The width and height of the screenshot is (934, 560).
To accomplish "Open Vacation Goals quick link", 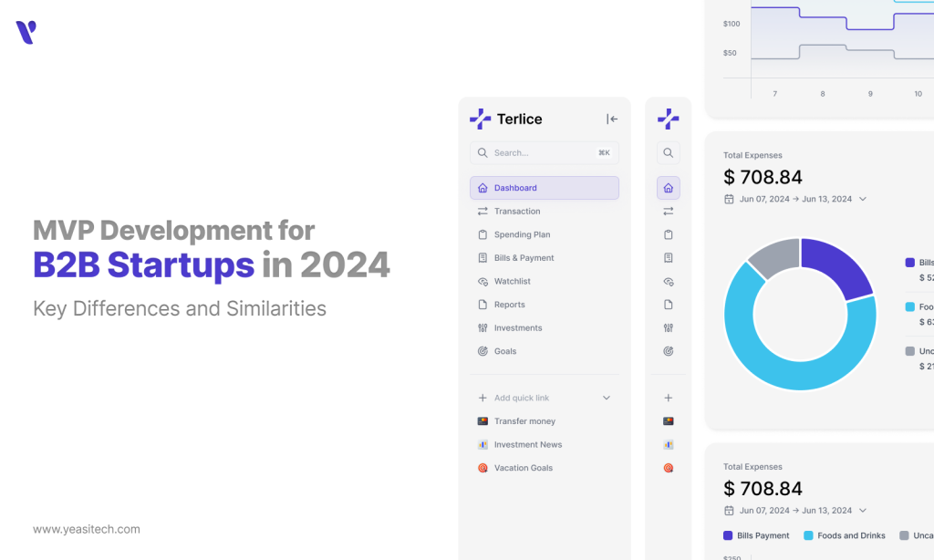I will tap(544, 468).
